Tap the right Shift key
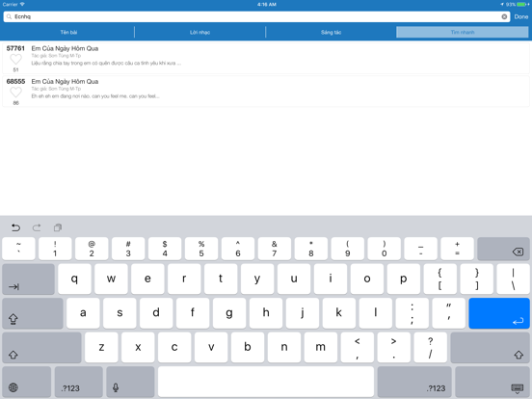The width and height of the screenshot is (532, 399). (491, 347)
